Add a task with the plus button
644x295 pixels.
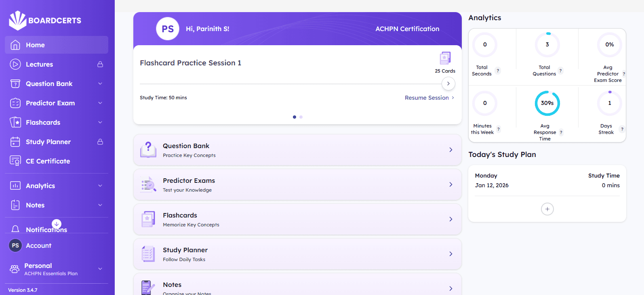547,209
